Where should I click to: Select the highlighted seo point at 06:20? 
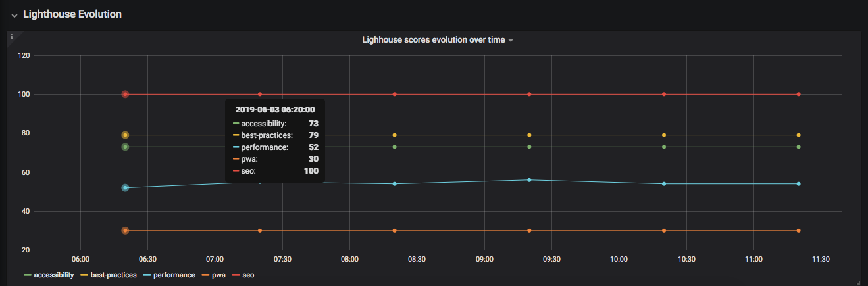pyautogui.click(x=125, y=94)
